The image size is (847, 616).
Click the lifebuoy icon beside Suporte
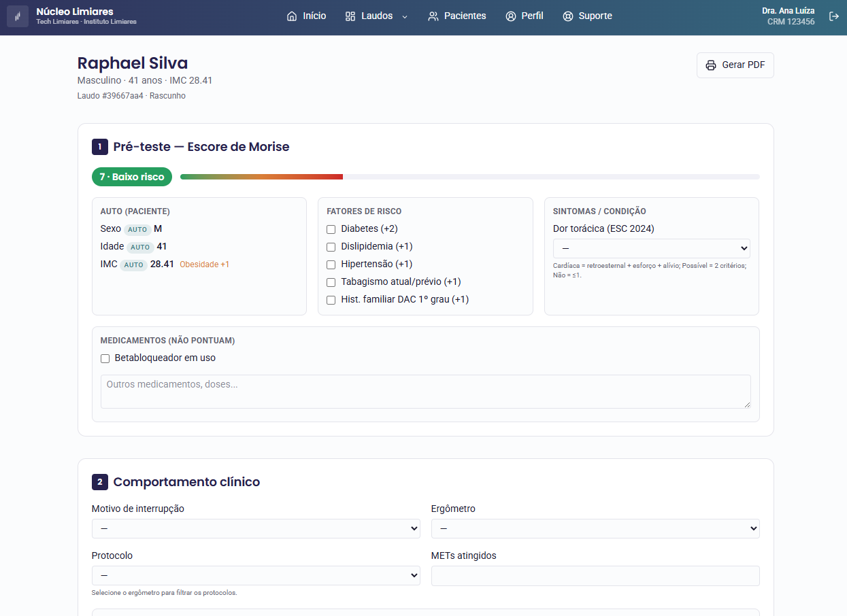[x=568, y=16]
